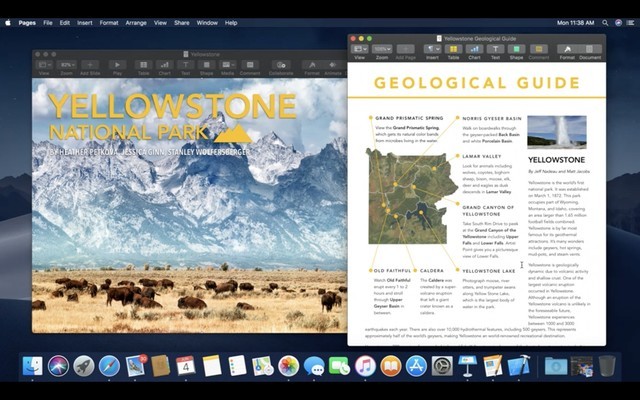Open the View dropdown in Yellowstone presentation

coord(43,65)
